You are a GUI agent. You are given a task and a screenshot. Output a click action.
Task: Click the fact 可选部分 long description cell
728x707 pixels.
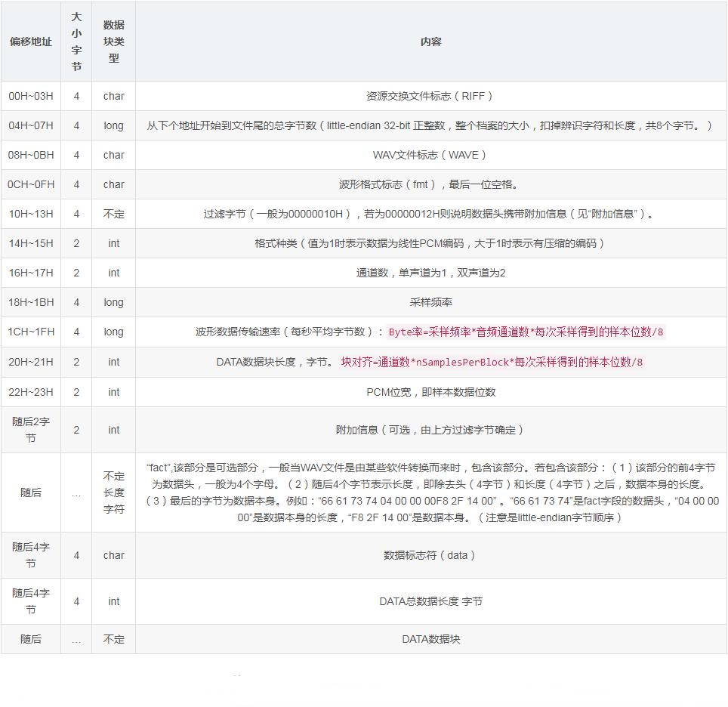[430, 492]
